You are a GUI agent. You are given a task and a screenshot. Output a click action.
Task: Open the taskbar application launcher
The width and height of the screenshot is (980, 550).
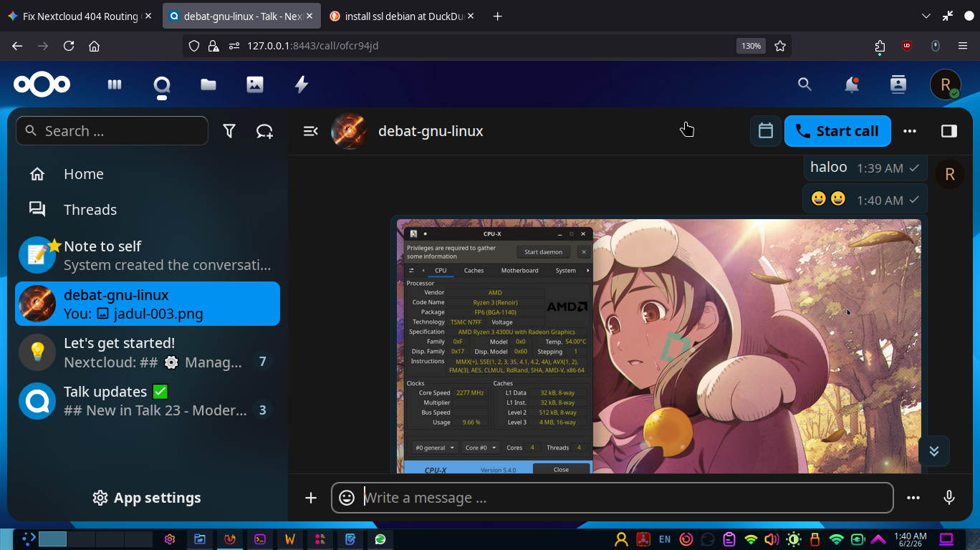tap(28, 539)
